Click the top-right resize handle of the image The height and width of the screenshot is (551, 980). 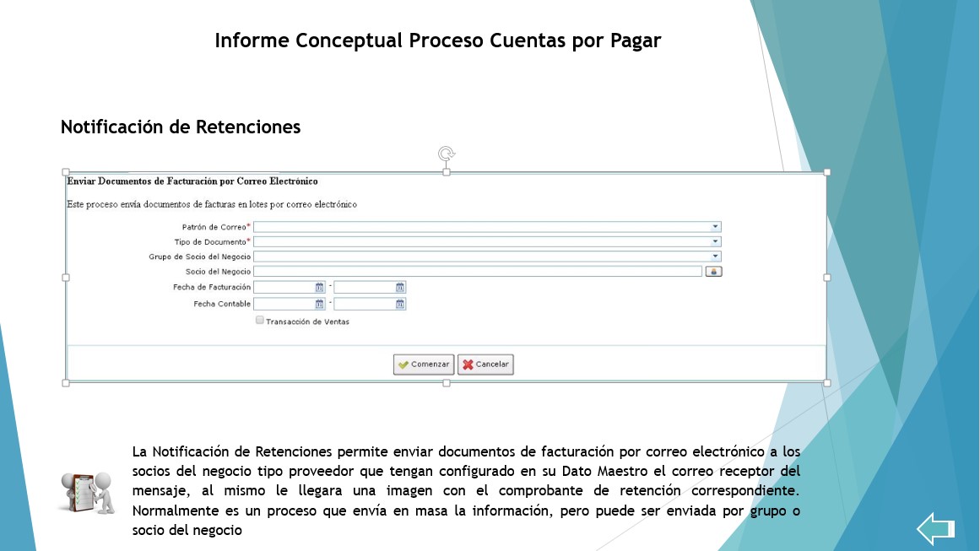click(x=827, y=172)
